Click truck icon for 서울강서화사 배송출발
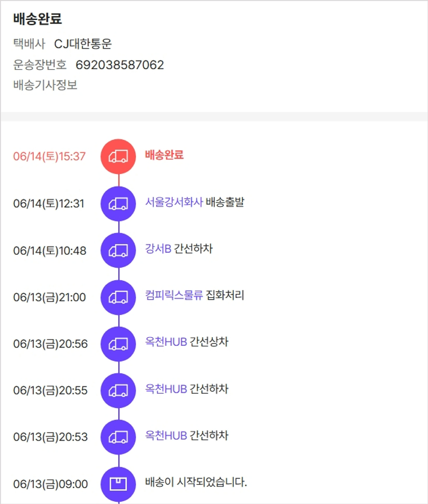The width and height of the screenshot is (428, 504). [118, 203]
